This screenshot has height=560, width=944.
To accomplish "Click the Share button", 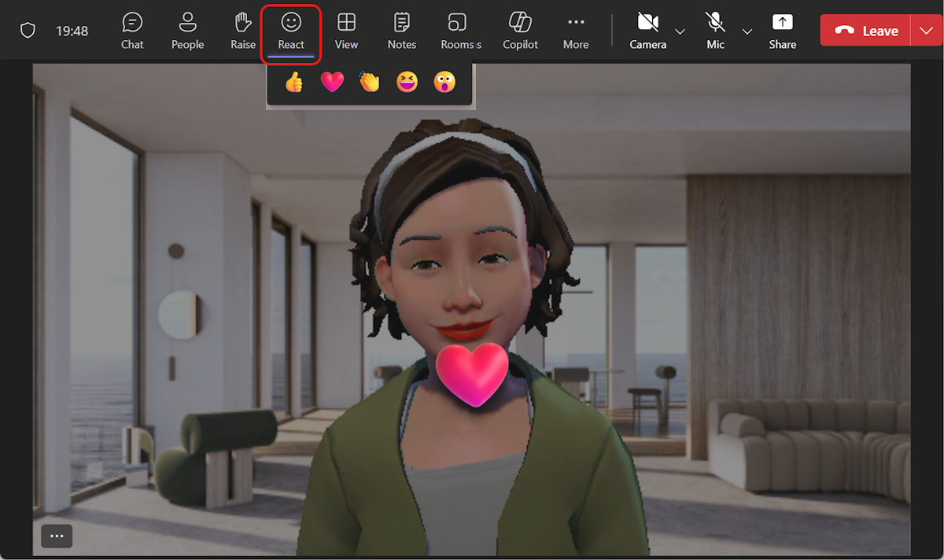I will [x=782, y=30].
